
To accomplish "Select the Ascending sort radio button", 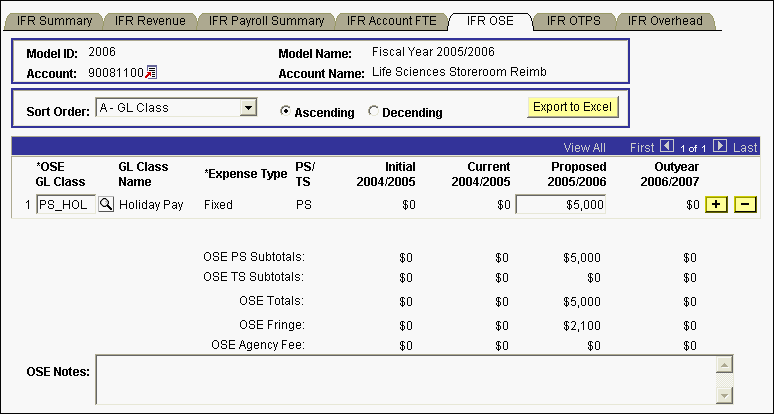I will pos(286,112).
